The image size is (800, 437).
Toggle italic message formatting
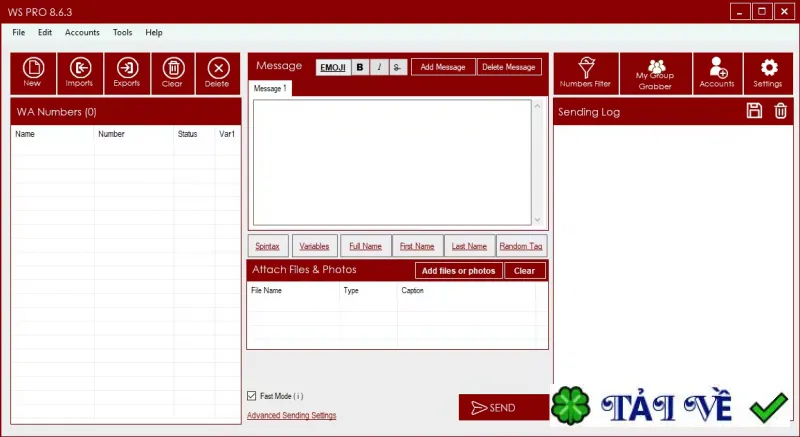click(x=379, y=67)
